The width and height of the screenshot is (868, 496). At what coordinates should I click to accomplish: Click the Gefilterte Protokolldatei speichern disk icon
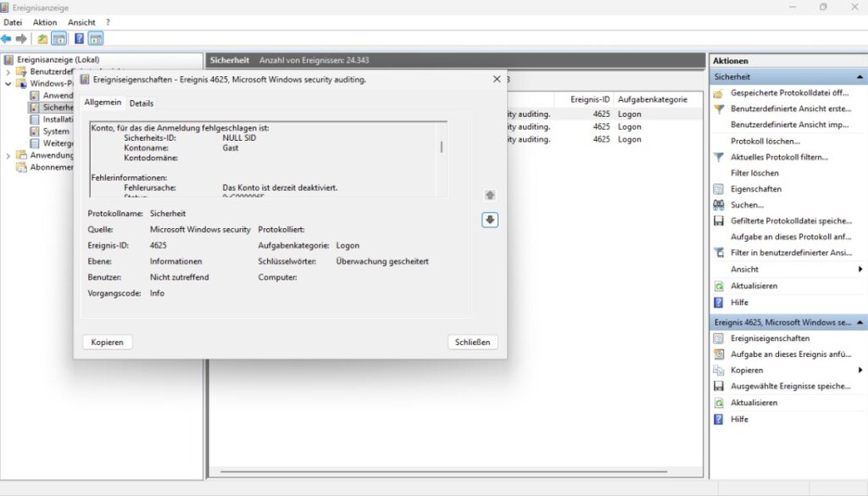tap(719, 221)
